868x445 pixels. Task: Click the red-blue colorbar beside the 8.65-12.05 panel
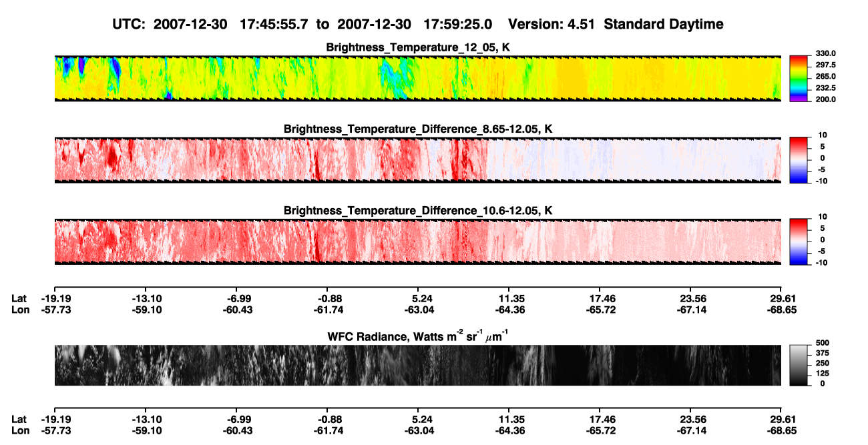click(x=799, y=159)
